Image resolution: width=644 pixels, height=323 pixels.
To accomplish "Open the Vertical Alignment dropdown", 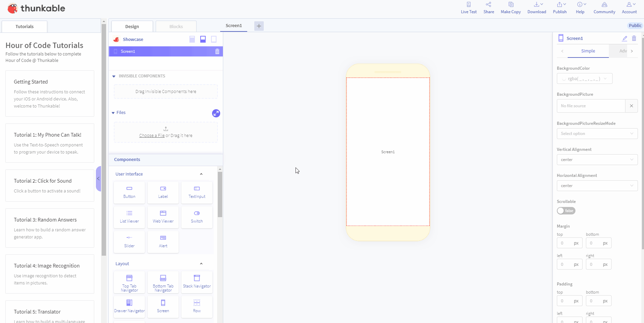I will [597, 160].
